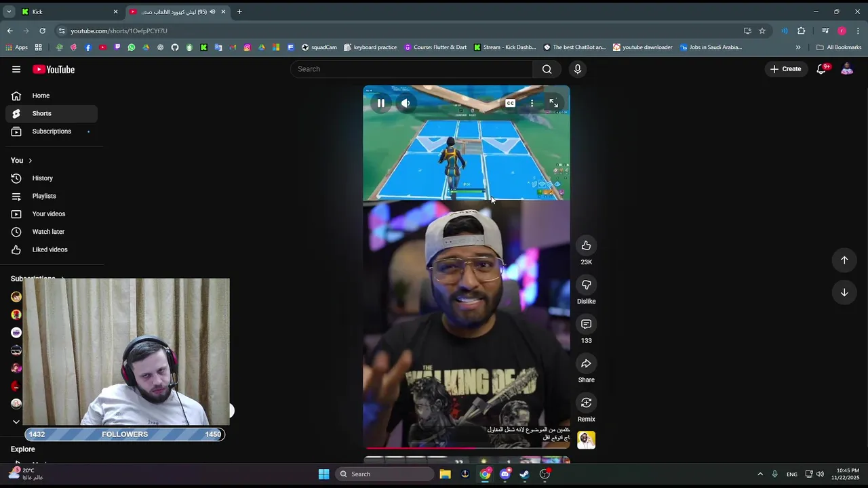
Task: Go to the next Short with down arrow
Action: tap(844, 293)
